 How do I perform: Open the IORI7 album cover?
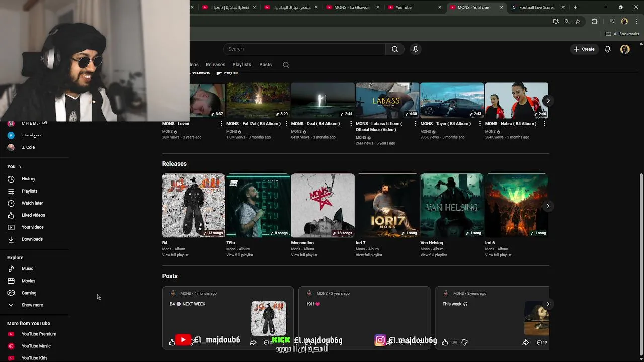click(x=387, y=206)
